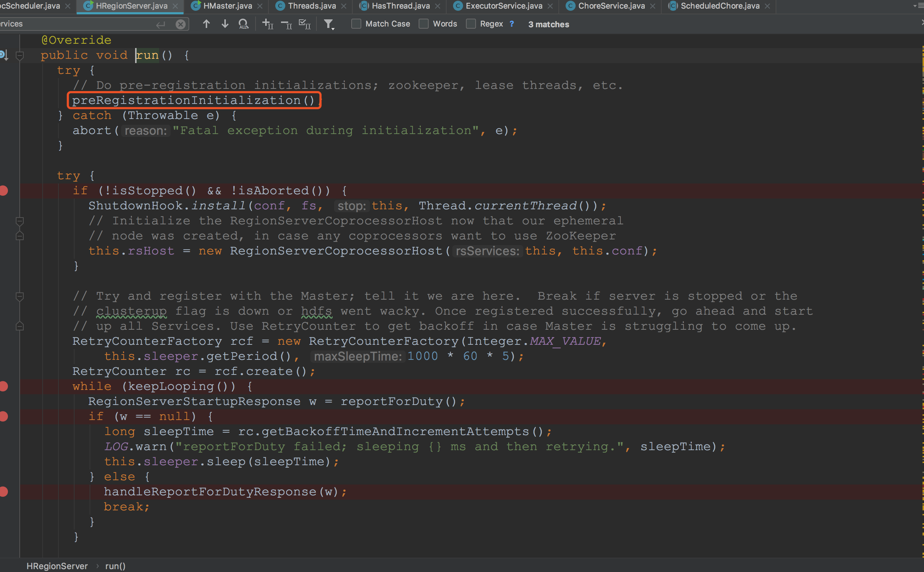Viewport: 924px width, 572px height.
Task: Clear the search field with the X icon
Action: [181, 25]
